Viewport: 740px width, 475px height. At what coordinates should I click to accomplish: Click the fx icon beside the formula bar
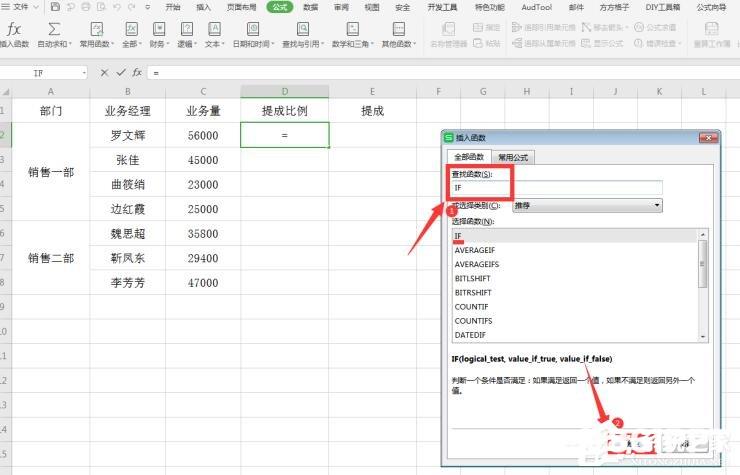pyautogui.click(x=137, y=72)
